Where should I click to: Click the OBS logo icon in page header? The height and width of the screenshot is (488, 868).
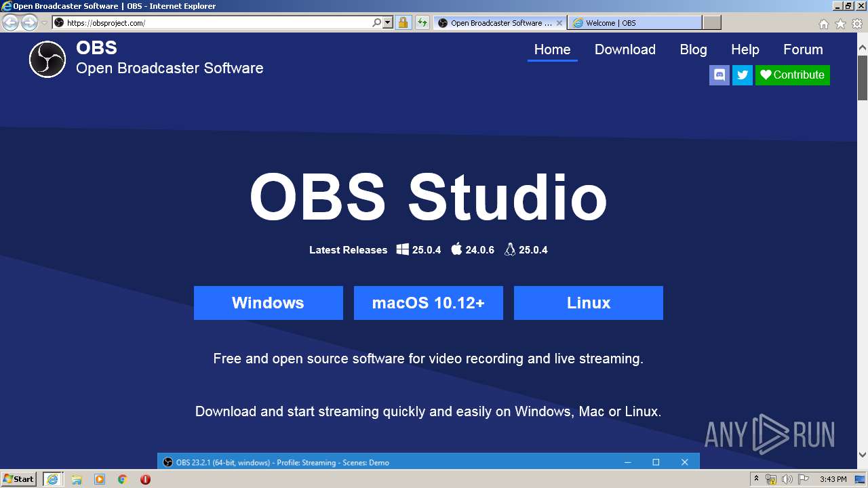click(x=47, y=59)
